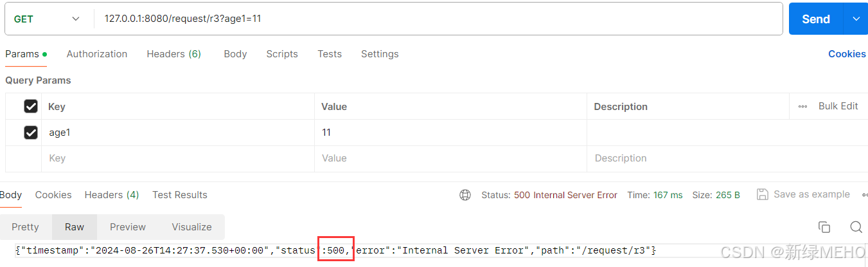Open the Visualize response view
This screenshot has height=267, width=868.
tap(191, 227)
